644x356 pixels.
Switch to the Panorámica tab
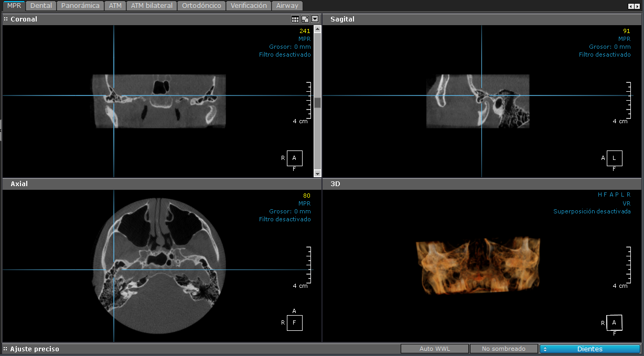(x=80, y=6)
